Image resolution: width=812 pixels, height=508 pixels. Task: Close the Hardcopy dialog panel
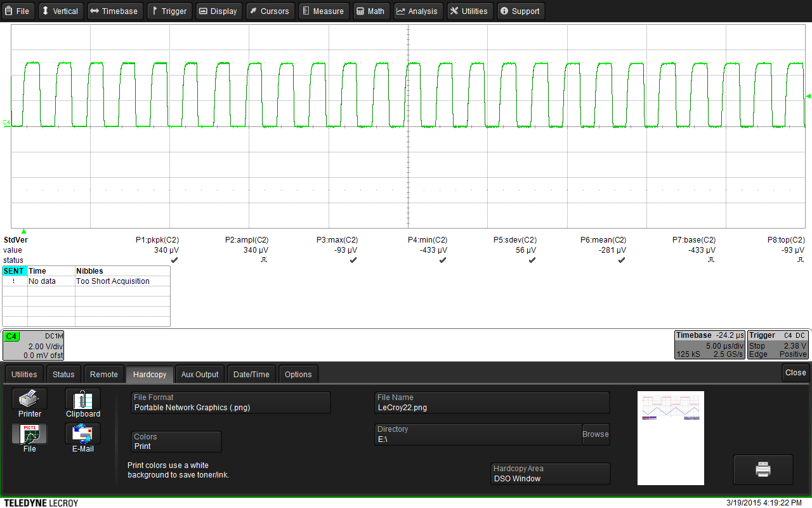(796, 373)
